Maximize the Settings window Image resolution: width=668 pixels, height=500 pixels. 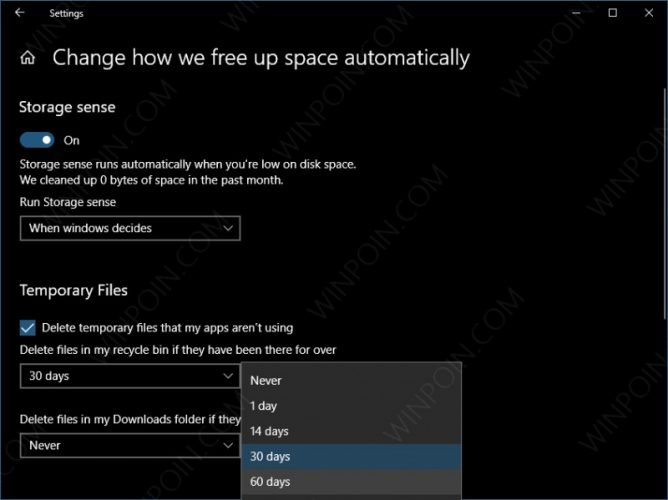pyautogui.click(x=612, y=13)
